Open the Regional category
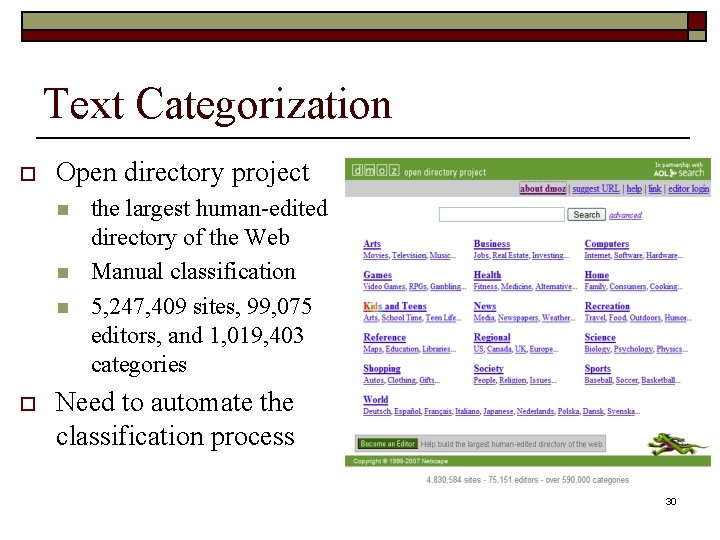The image size is (720, 540). (x=492, y=338)
